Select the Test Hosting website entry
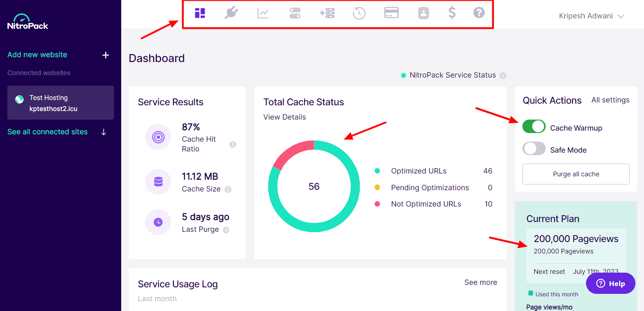Screen dimensions: 644x311 tap(60, 103)
